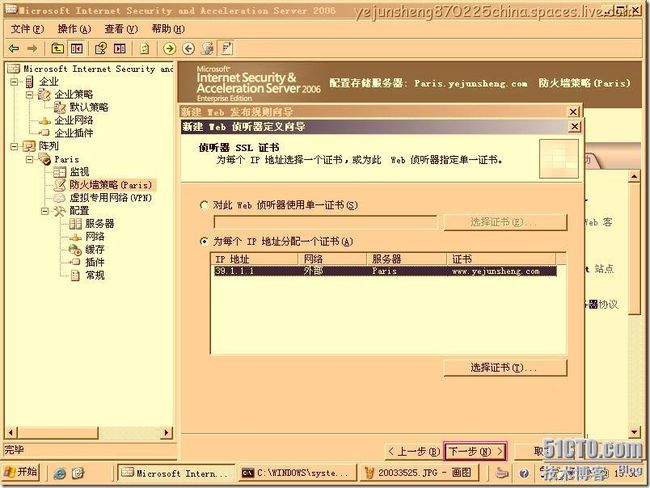Click the 网络 column header

click(x=332, y=259)
